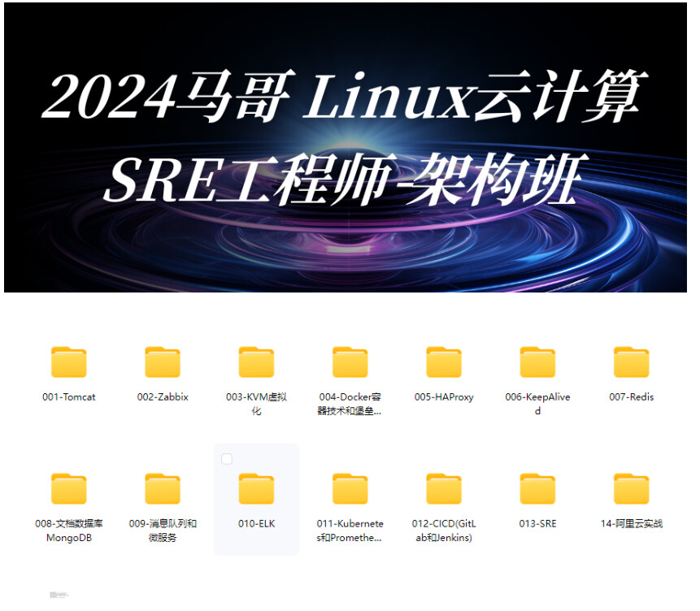The width and height of the screenshot is (700, 611).
Task: Click the 2024马哥 Linux云计算 banner image
Action: (x=345, y=147)
